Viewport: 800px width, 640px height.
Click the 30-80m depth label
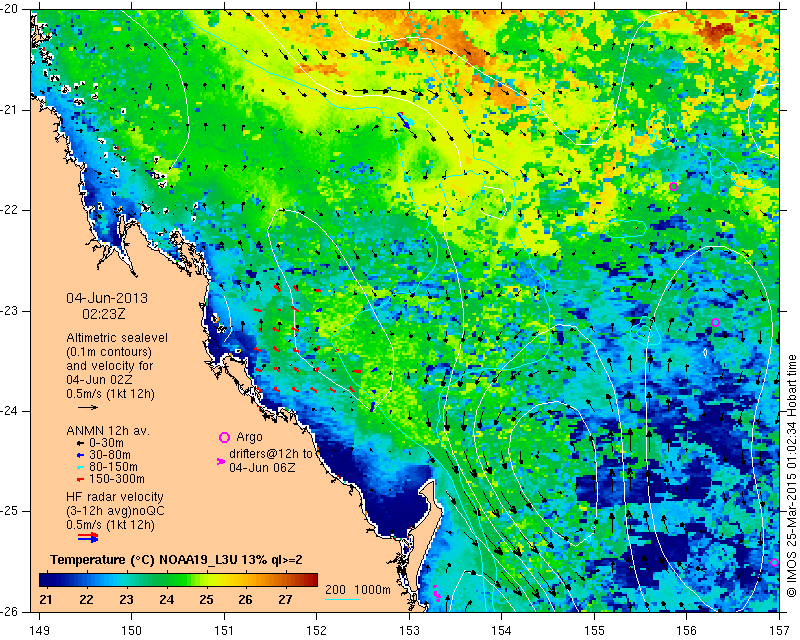pos(109,455)
